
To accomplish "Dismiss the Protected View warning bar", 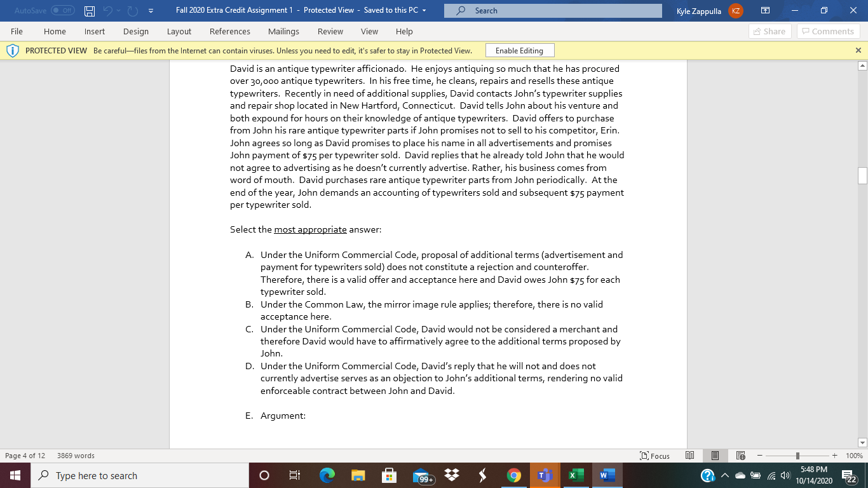I will (858, 50).
